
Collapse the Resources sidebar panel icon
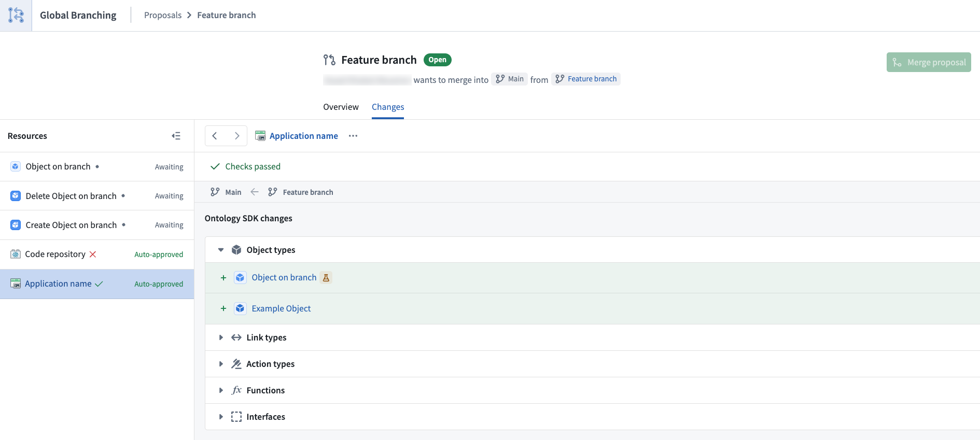[176, 136]
